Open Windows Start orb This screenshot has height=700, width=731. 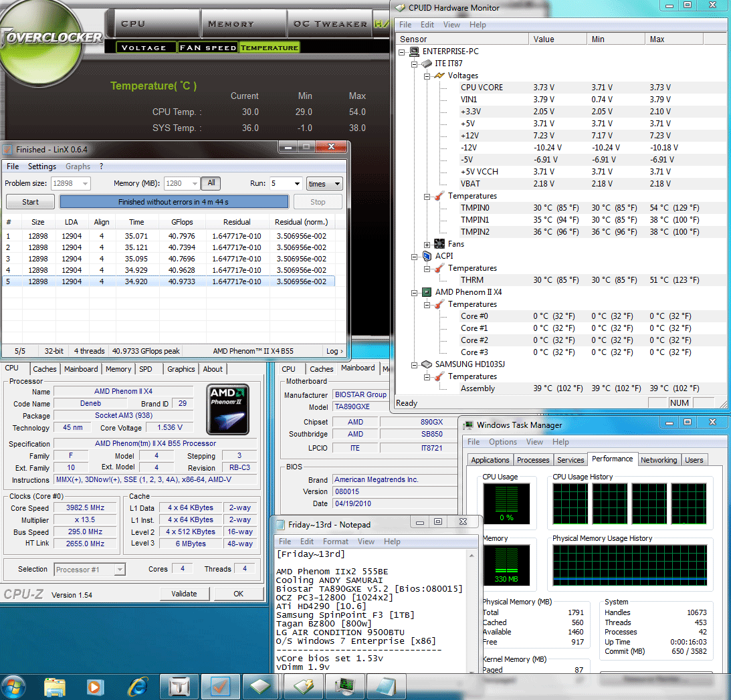tap(13, 687)
